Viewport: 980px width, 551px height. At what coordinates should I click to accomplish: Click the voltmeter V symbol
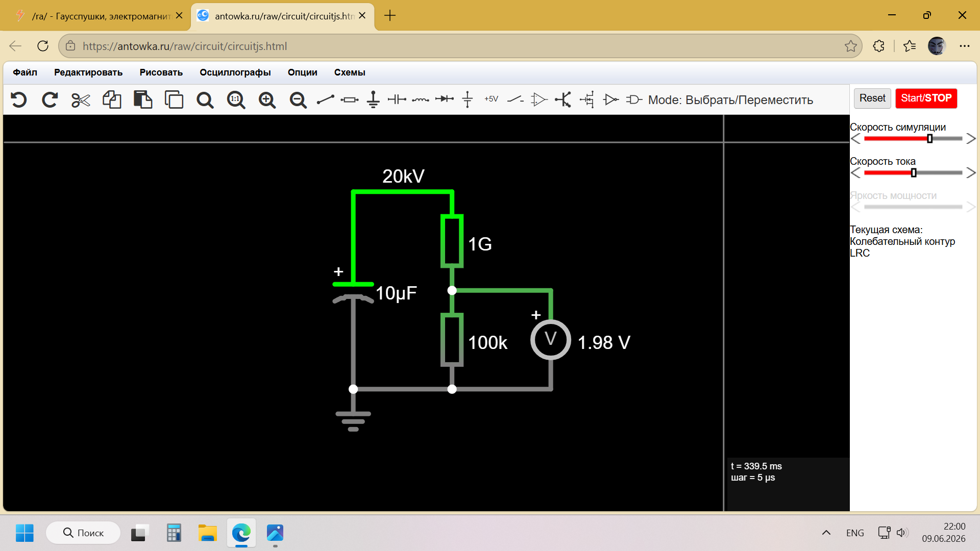click(551, 340)
